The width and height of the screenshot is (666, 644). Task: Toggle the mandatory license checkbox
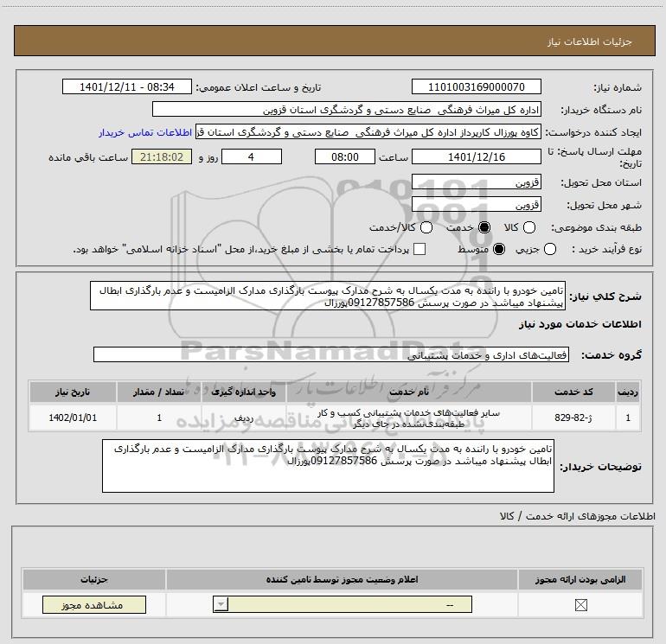[580, 605]
